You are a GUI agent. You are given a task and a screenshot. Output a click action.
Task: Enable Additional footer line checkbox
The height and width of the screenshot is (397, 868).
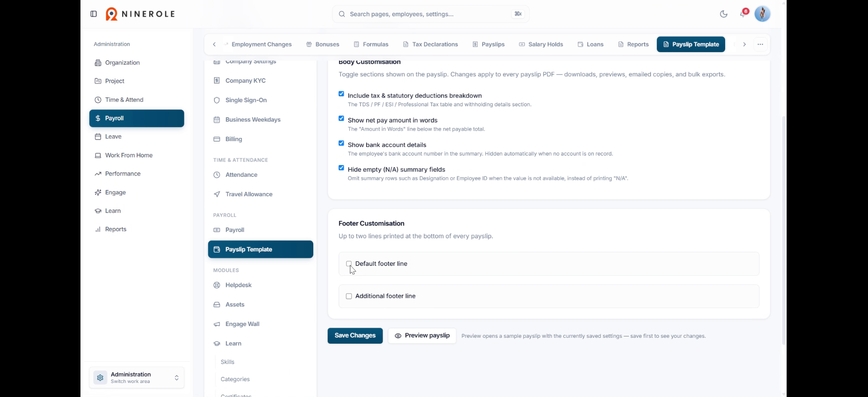click(349, 296)
